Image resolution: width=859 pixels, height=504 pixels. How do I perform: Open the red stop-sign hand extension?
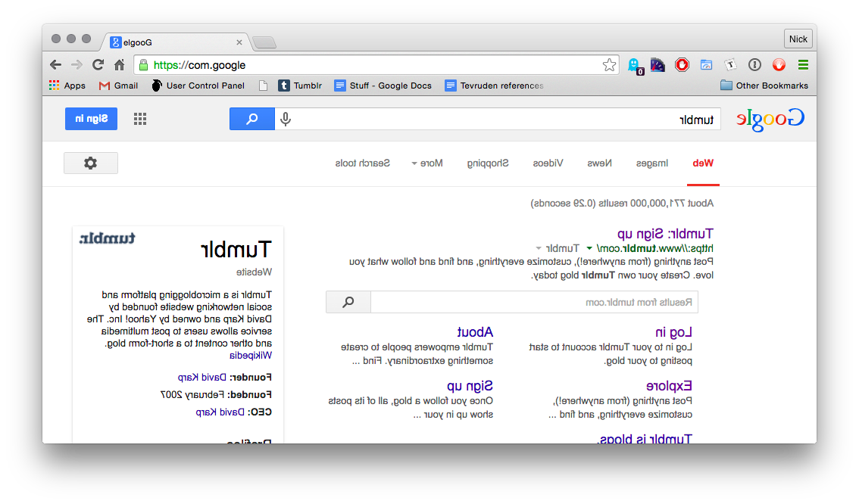682,65
